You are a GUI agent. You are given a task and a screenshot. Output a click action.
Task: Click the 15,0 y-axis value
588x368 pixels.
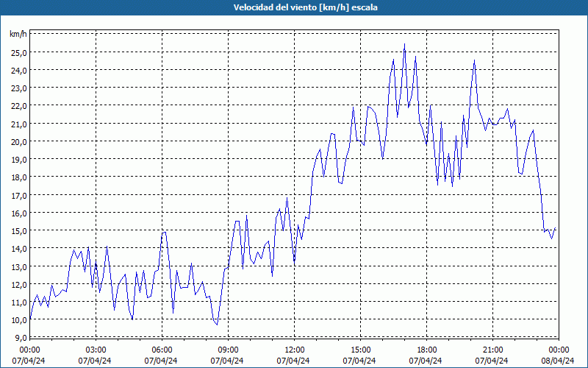click(x=19, y=231)
